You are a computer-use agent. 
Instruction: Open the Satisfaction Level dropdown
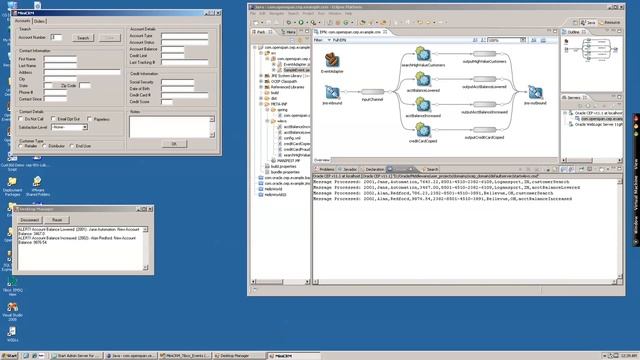(x=69, y=127)
